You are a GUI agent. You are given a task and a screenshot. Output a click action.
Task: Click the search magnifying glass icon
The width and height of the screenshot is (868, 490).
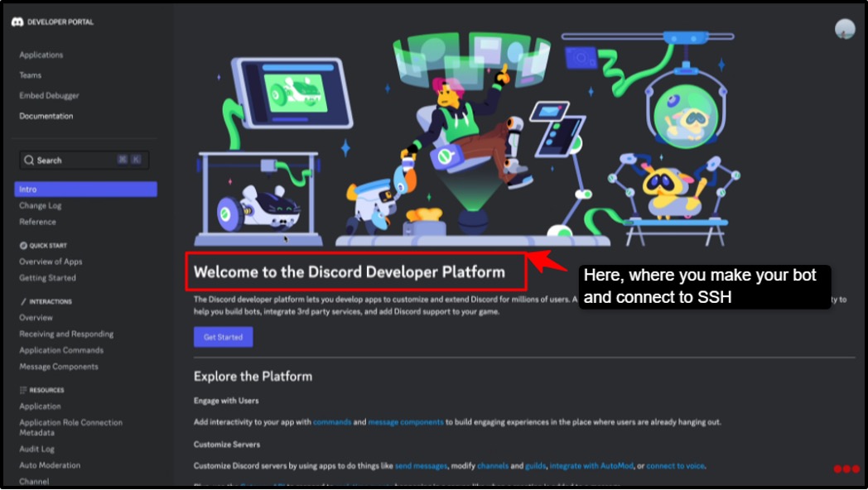click(x=30, y=160)
